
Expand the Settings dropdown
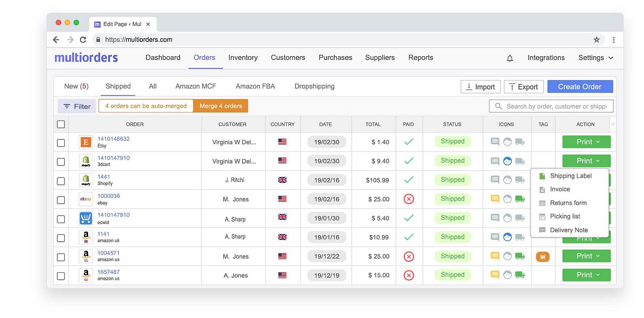click(596, 58)
